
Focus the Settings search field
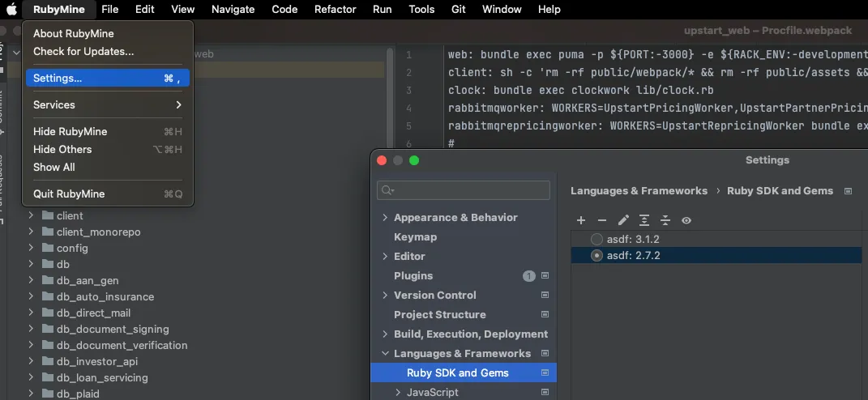pyautogui.click(x=464, y=190)
